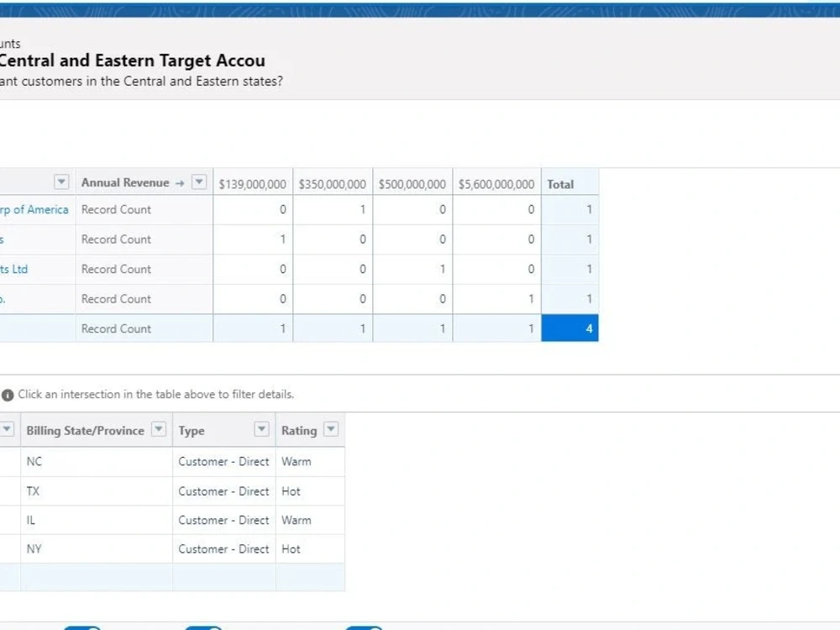Open the dropdown left of Billing State/Province
The width and height of the screenshot is (840, 630).
click(x=7, y=429)
